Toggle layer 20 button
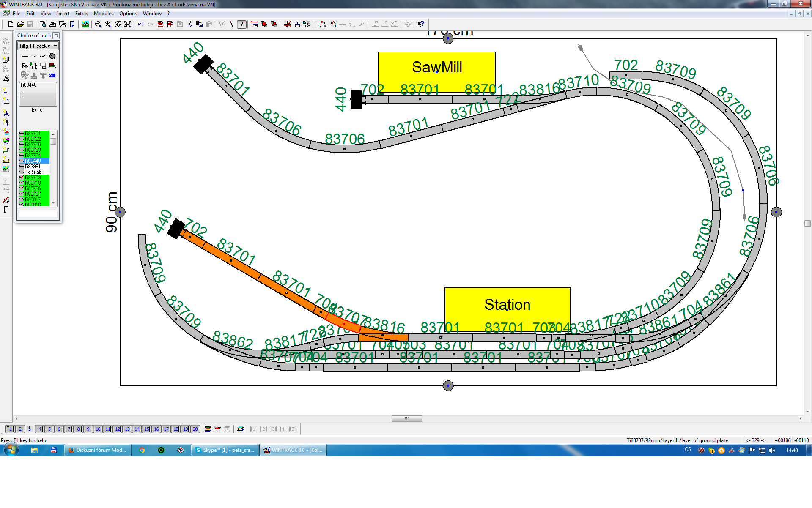812x508 pixels. coord(195,429)
